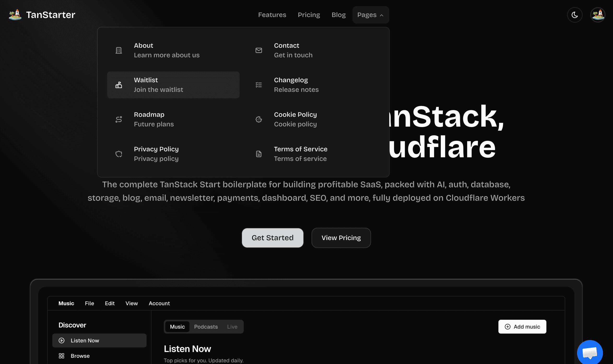Open the blue chat bubble widget

590,352
